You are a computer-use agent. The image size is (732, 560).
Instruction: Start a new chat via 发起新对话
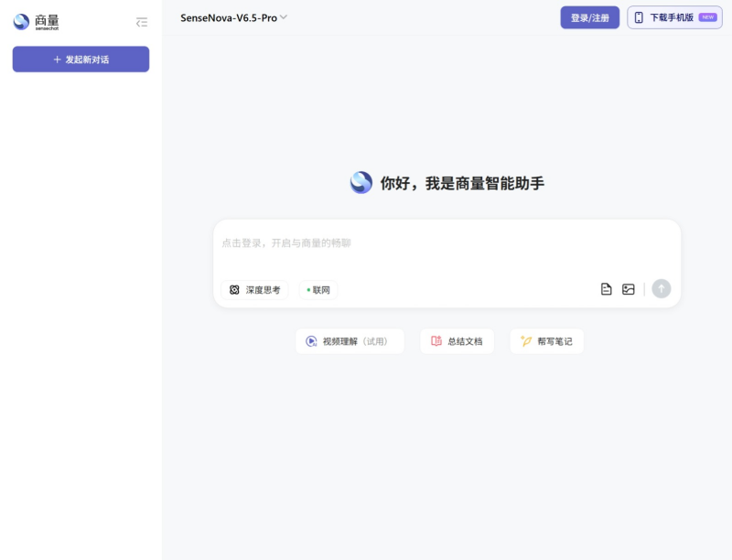(81, 59)
